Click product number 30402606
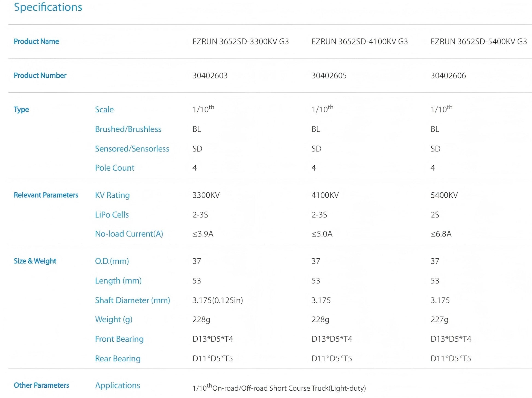 [x=448, y=75]
